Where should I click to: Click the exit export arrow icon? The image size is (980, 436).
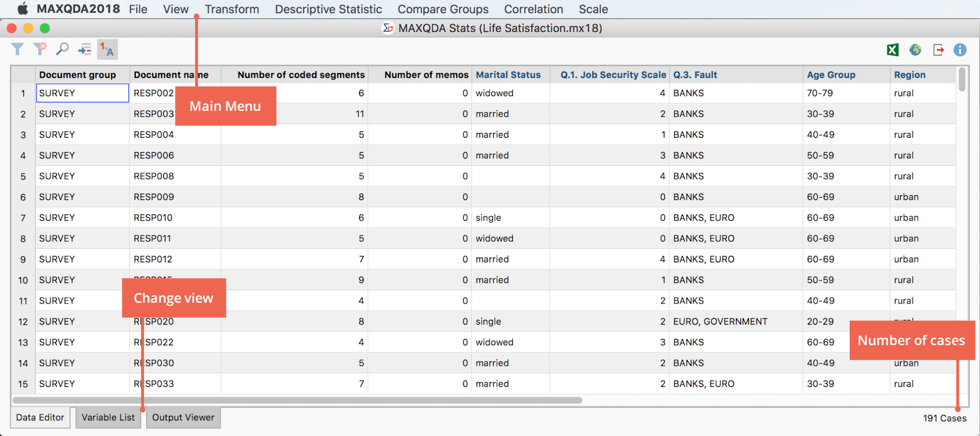click(938, 50)
